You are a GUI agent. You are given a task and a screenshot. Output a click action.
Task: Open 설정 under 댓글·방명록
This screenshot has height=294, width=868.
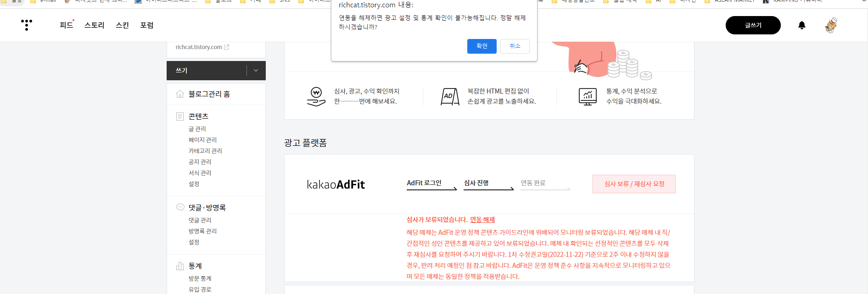194,242
